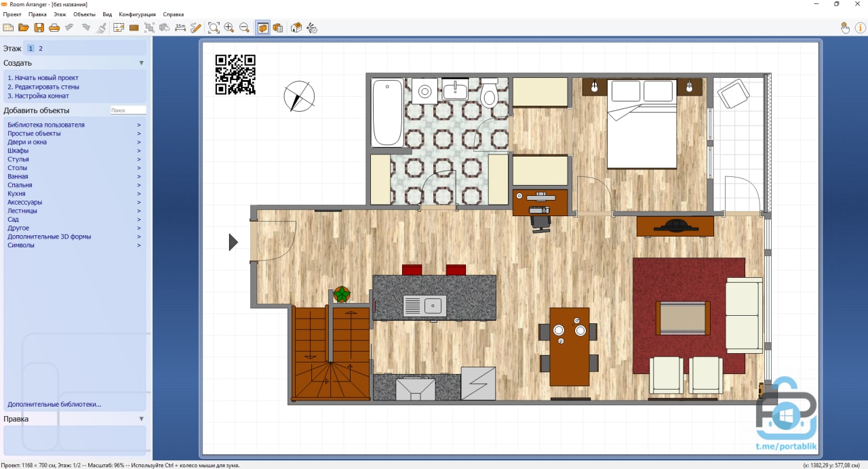
Task: Select the hand pan tool
Action: click(x=845, y=28)
